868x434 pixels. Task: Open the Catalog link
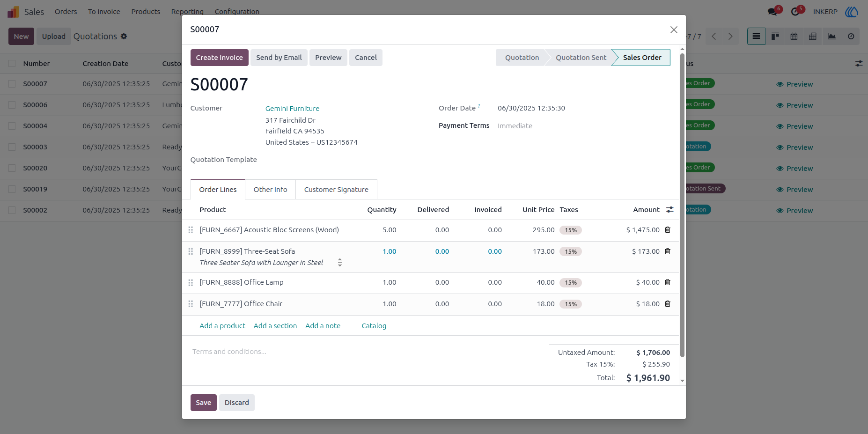374,326
